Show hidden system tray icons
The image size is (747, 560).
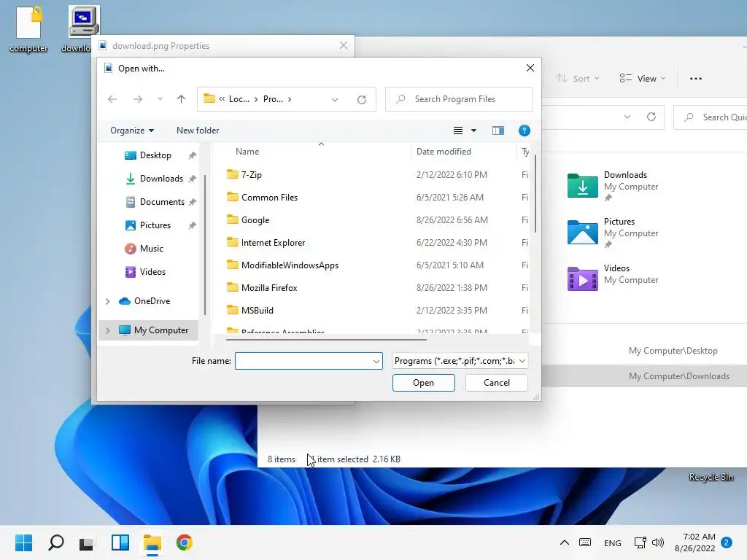565,542
